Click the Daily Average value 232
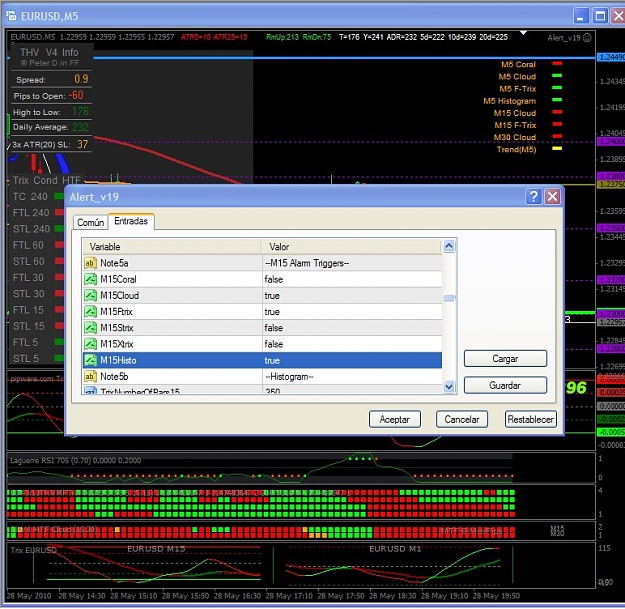625x609 pixels. click(81, 128)
